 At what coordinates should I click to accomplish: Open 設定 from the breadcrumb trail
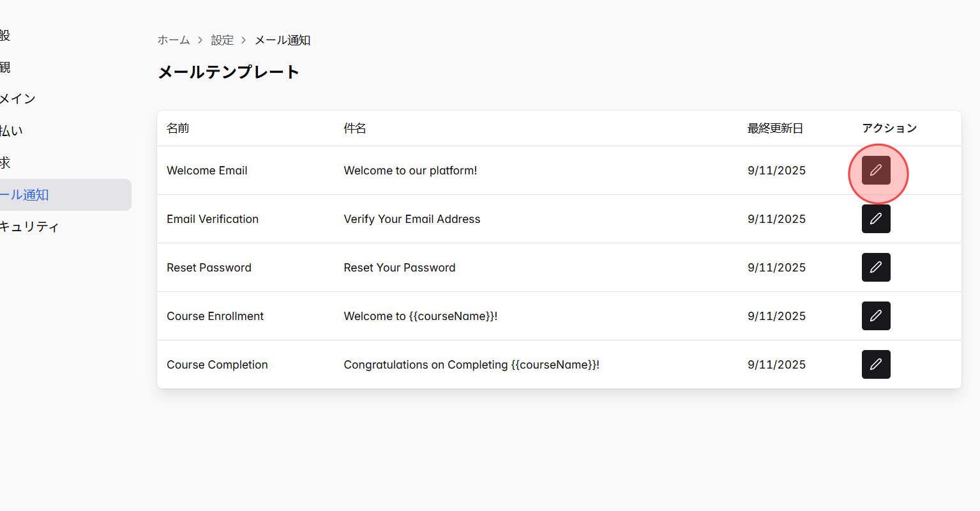click(222, 40)
